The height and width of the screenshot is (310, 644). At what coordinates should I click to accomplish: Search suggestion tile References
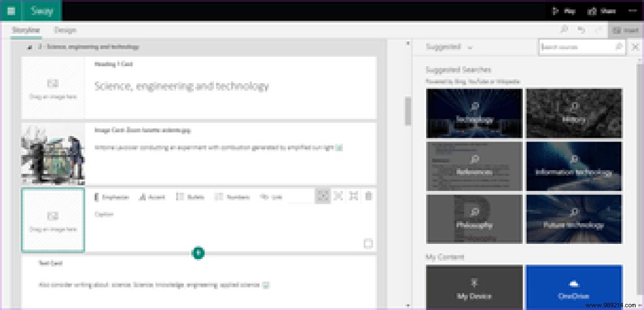tap(474, 166)
